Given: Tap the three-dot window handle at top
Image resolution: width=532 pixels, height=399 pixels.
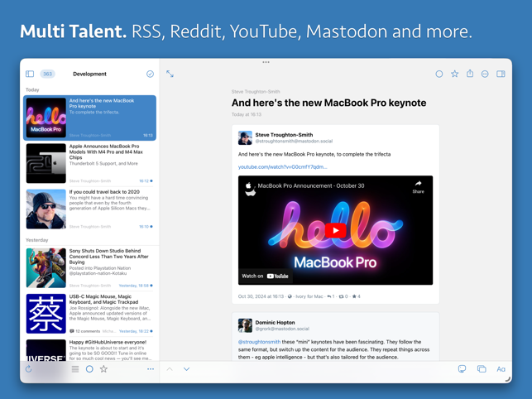Looking at the screenshot, I should [x=266, y=62].
